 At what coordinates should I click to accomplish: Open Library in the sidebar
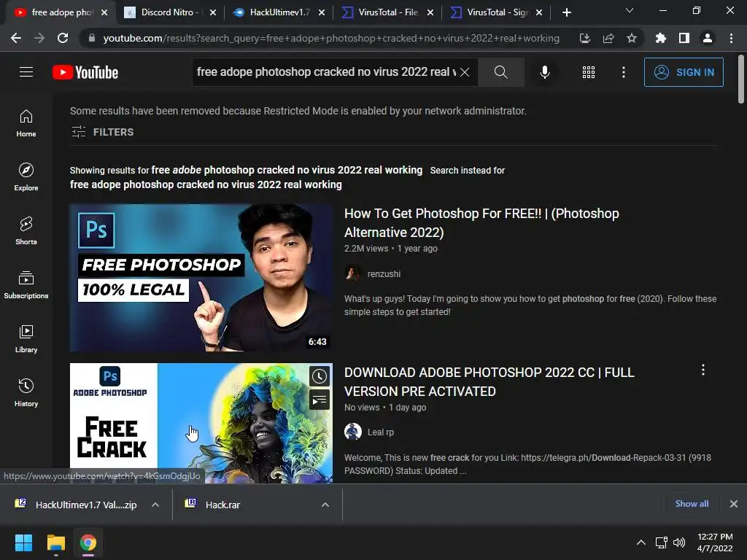26,339
